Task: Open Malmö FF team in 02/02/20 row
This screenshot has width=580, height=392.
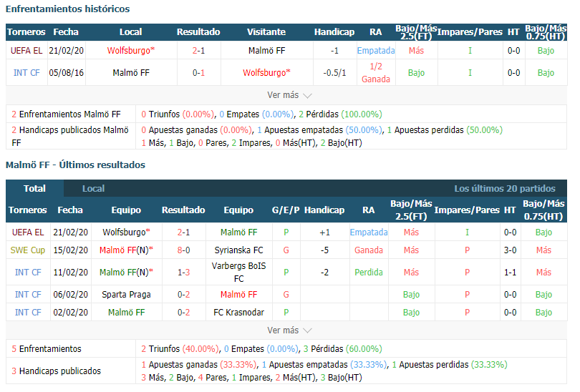Action: pyautogui.click(x=126, y=312)
